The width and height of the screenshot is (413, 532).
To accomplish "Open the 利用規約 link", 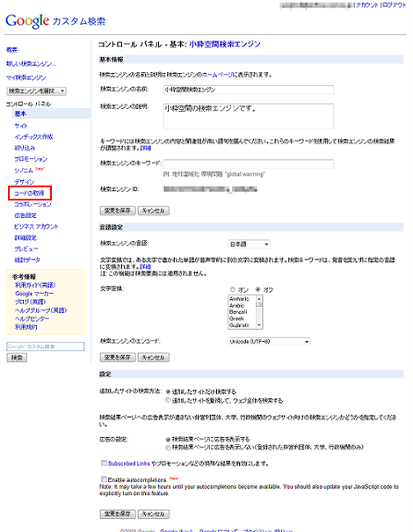I will [25, 327].
